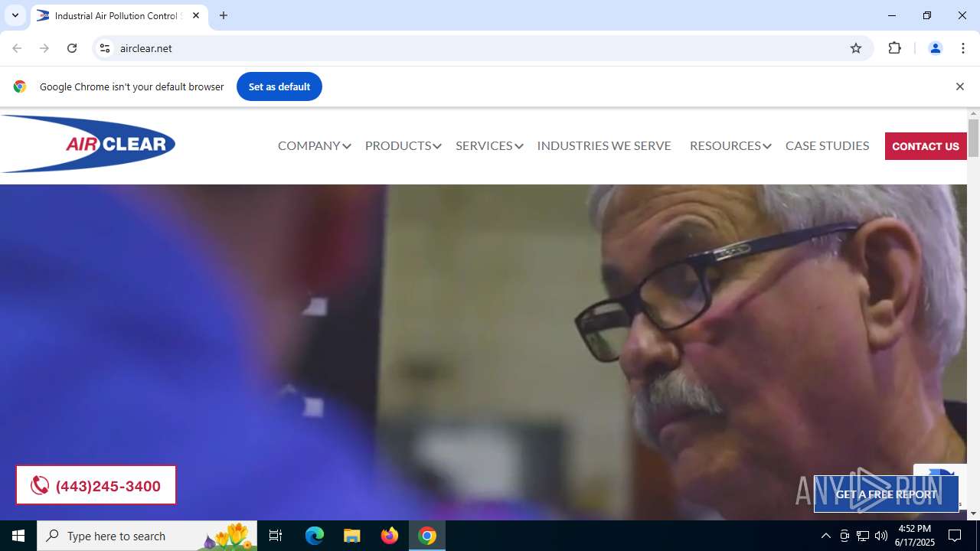Click GET A FREE REPORT button

[886, 494]
